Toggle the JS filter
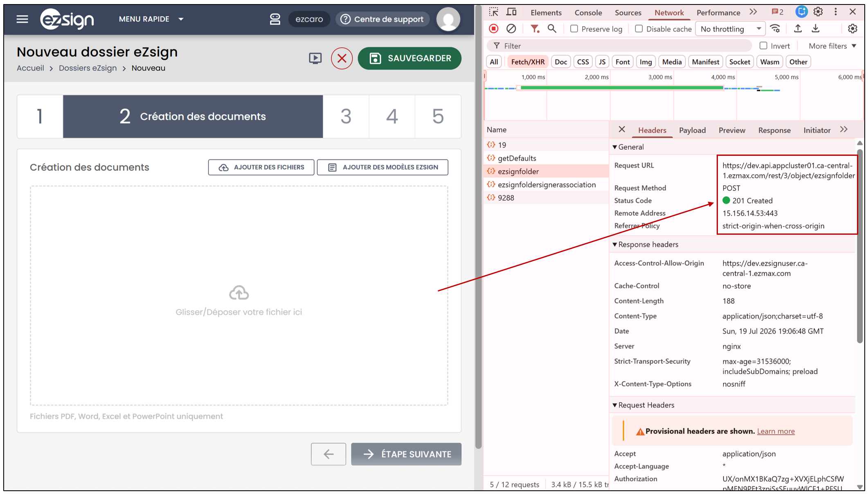This screenshot has width=868, height=494. 602,62
